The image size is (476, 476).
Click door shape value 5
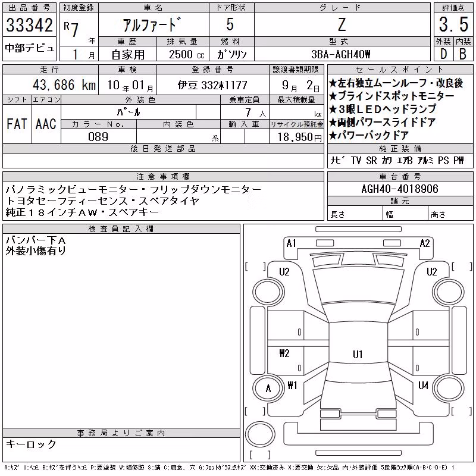tap(230, 24)
